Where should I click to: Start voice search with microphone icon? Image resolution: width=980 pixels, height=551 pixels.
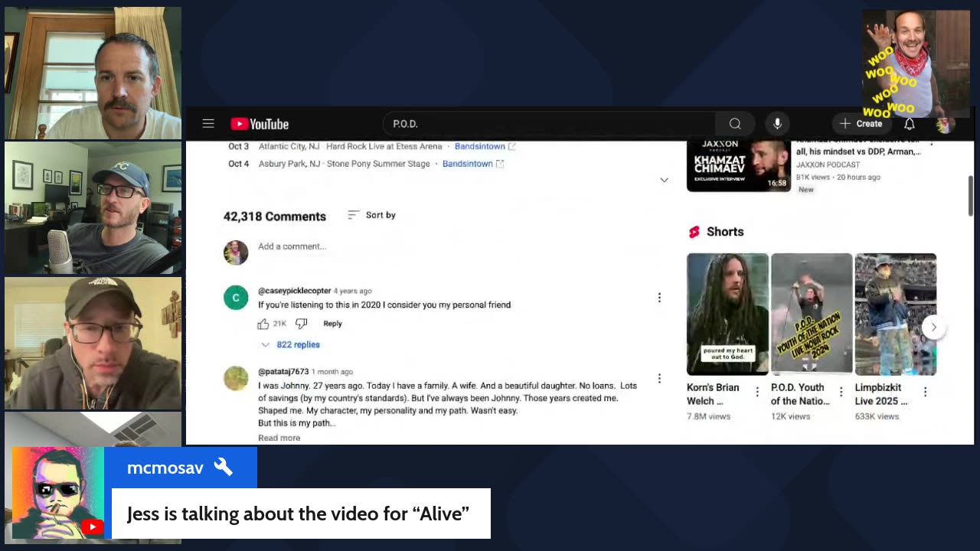(777, 124)
